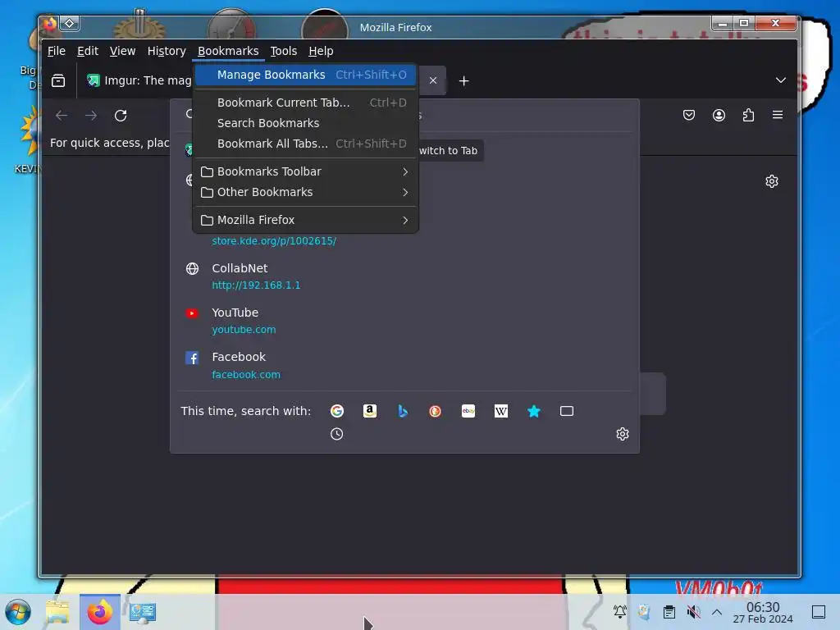Search this time with DuckDuckGo
This screenshot has height=630, width=840.
pos(435,411)
